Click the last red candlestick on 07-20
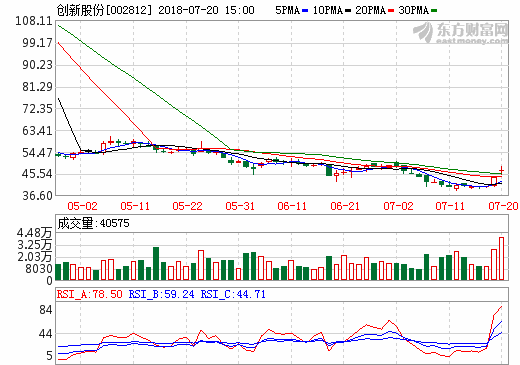The image size is (520, 365). coord(501,170)
